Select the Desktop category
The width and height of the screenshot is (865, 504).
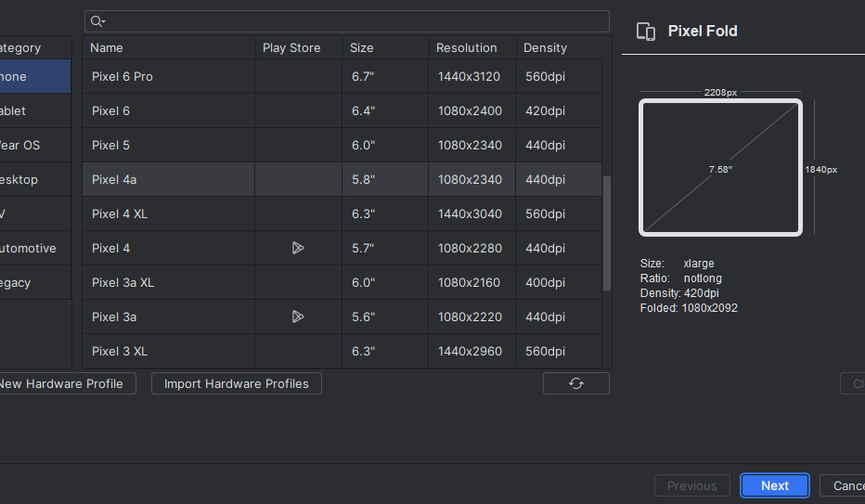point(35,179)
